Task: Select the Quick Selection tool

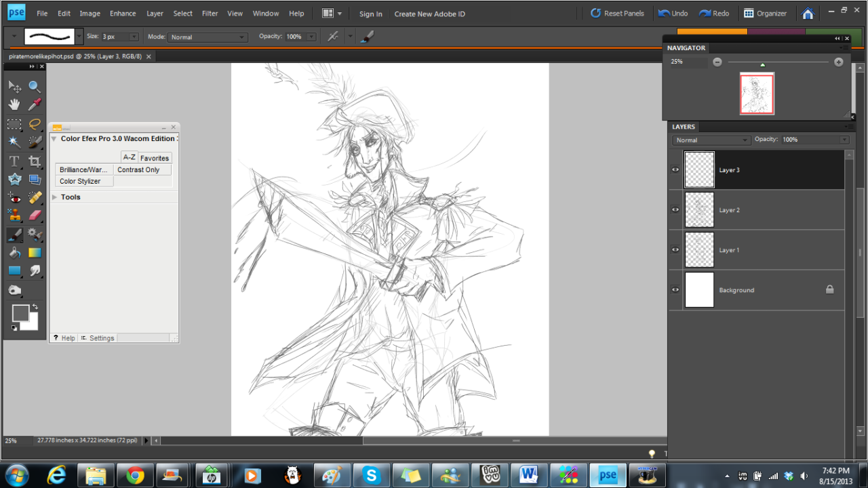Action: click(35, 142)
